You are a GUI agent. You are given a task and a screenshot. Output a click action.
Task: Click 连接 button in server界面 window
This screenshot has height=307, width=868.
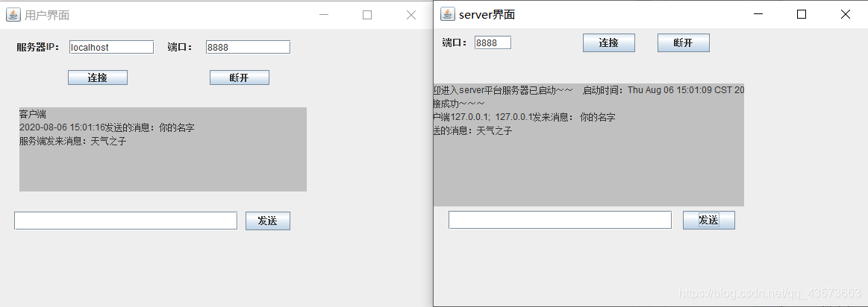click(x=609, y=42)
